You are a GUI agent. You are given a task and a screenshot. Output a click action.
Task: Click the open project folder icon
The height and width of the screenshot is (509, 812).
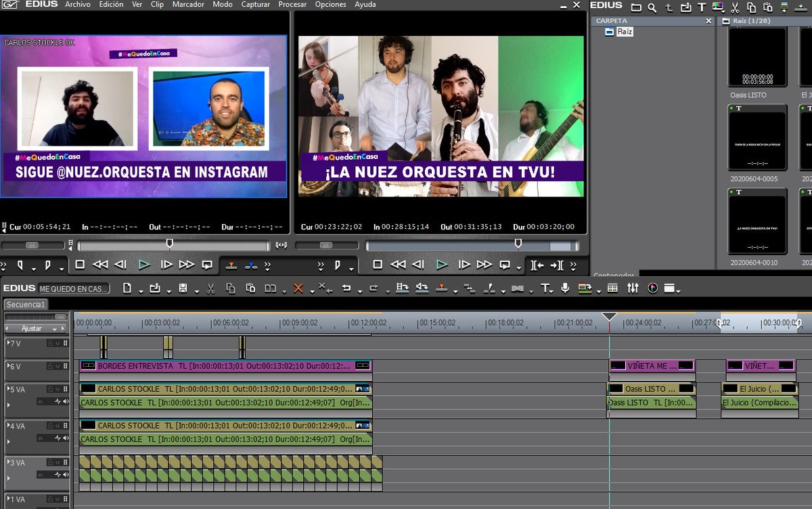pos(154,288)
